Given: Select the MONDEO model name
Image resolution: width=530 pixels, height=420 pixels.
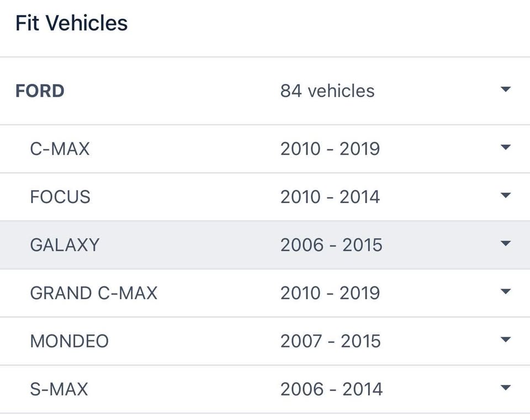Looking at the screenshot, I should [x=70, y=341].
